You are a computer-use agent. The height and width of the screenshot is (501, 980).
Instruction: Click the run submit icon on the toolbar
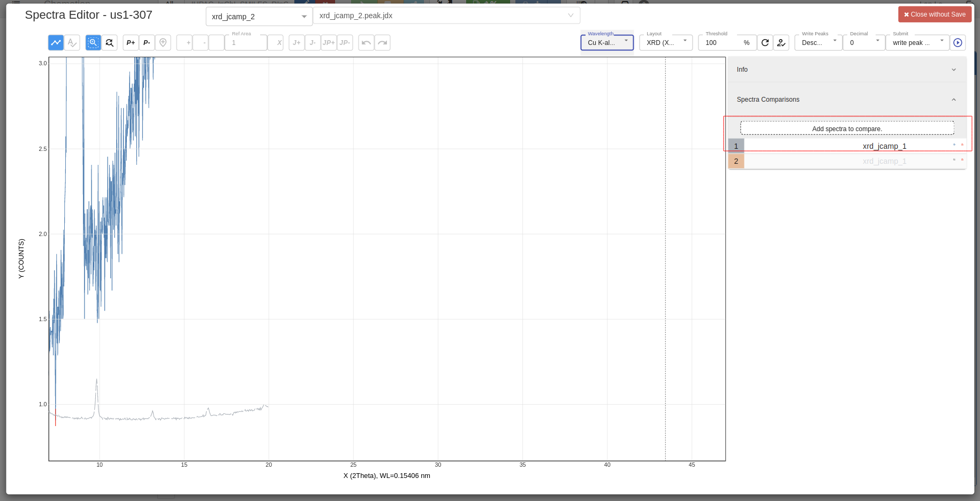[x=958, y=43]
